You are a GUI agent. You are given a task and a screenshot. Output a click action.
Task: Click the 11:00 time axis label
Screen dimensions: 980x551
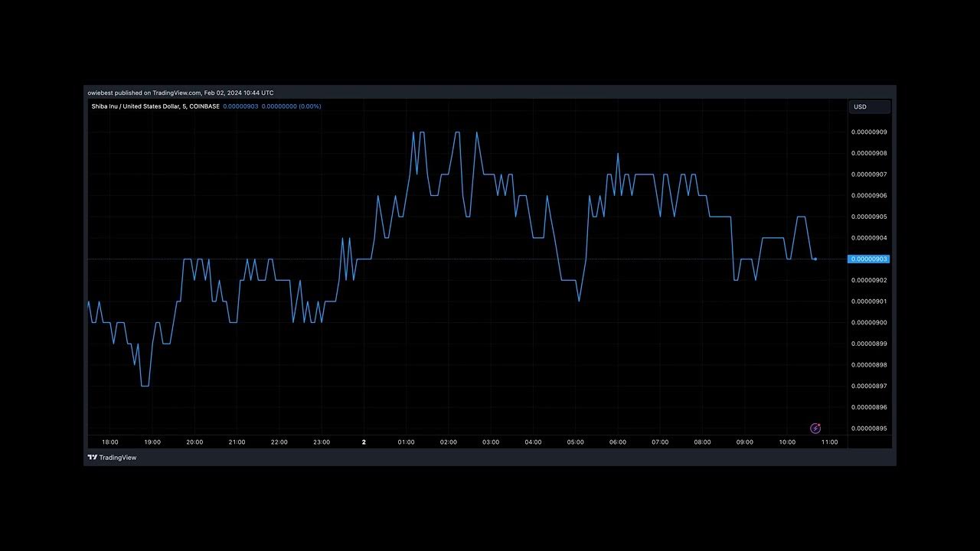point(829,442)
